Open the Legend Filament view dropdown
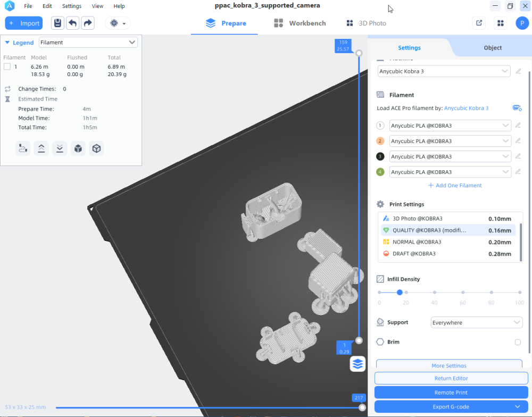This screenshot has height=417, width=532. coord(88,43)
